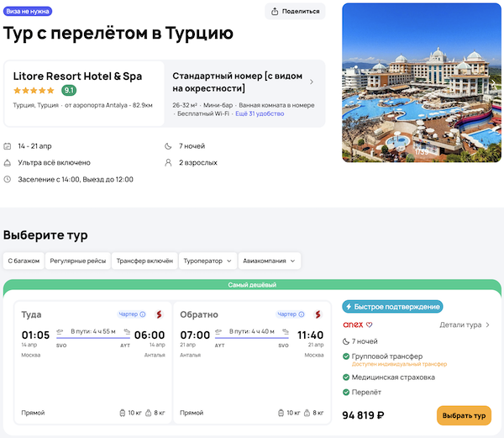The width and height of the screenshot is (504, 438).
Task: Click the red airline logo on Обратно card
Action: tap(318, 315)
